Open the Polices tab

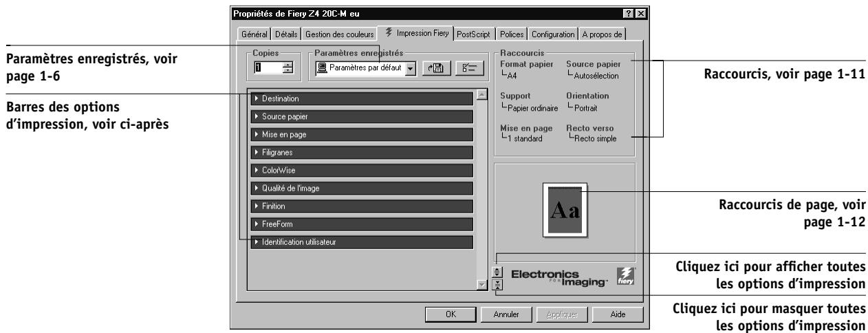pos(512,34)
